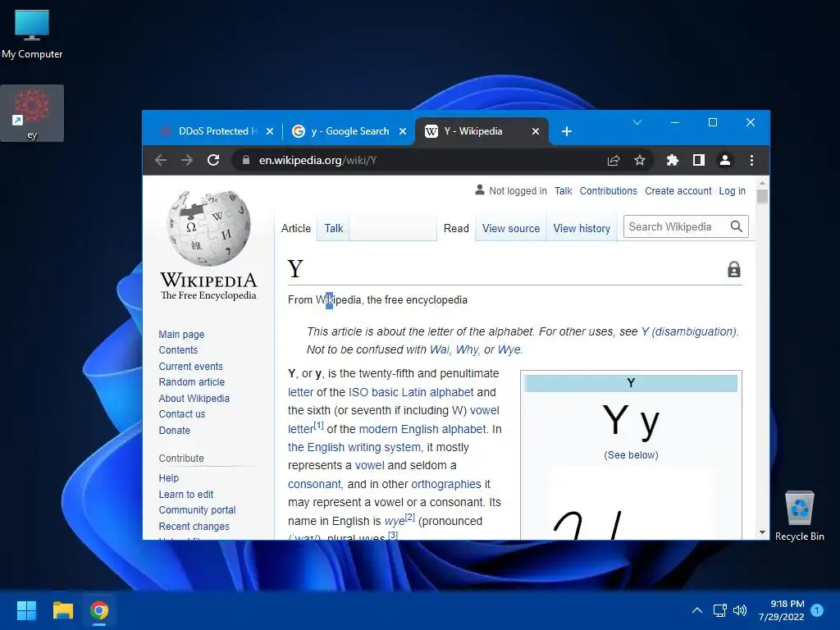The width and height of the screenshot is (840, 630).
Task: Click the forward navigation arrow
Action: pyautogui.click(x=186, y=160)
